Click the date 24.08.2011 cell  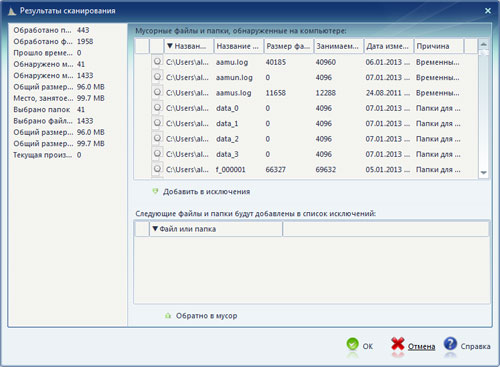(388, 93)
